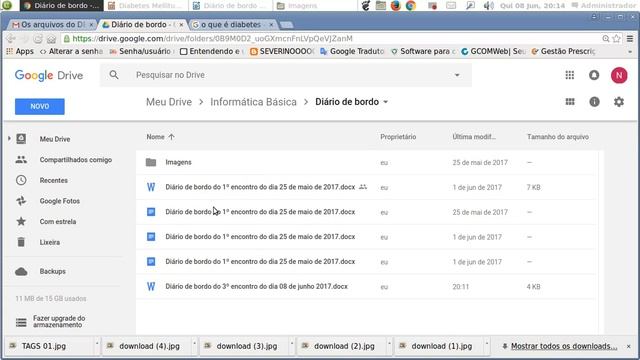The height and width of the screenshot is (360, 640).
Task: Open Apps bookmark shortcut
Action: point(20,51)
